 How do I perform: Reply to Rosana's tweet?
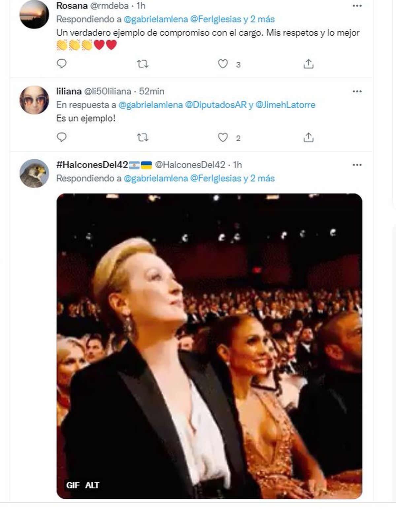(x=62, y=64)
